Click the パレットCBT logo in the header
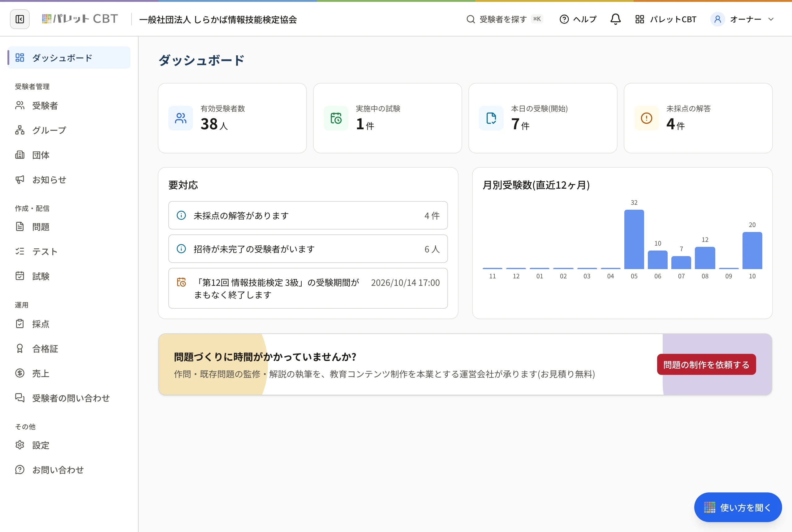Screen dimensions: 792x532 [80, 19]
